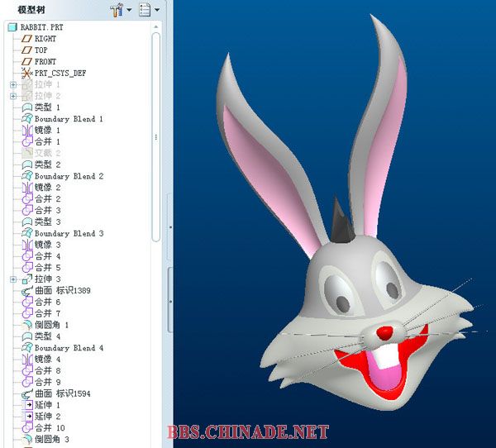Click the rabbit's red nose in viewport
The image size is (496, 448).
tap(385, 333)
